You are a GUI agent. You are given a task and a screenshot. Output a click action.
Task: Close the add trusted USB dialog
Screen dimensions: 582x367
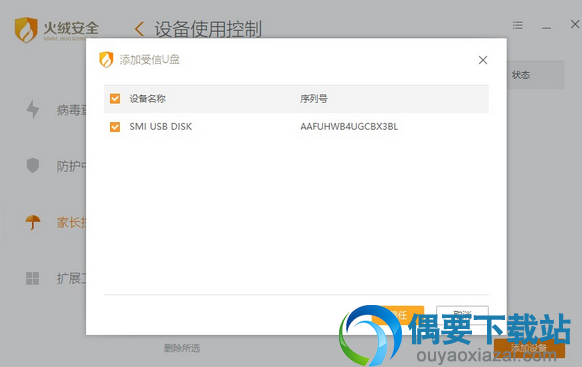(483, 60)
